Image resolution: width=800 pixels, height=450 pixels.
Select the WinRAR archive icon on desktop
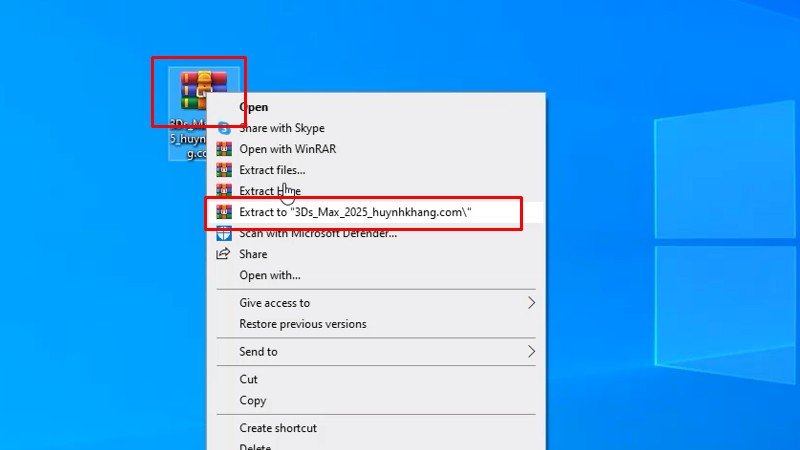pyautogui.click(x=198, y=92)
